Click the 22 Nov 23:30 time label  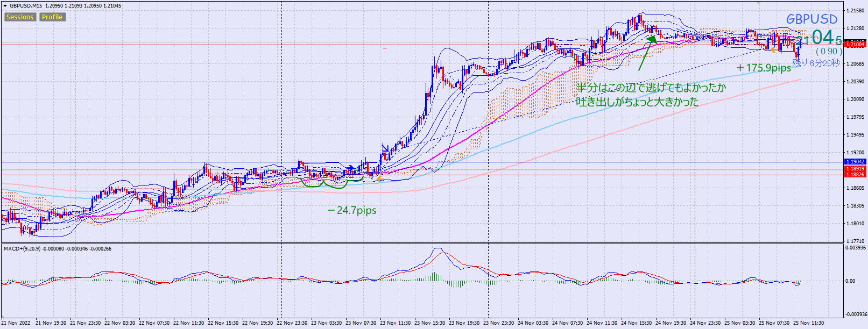point(292,323)
